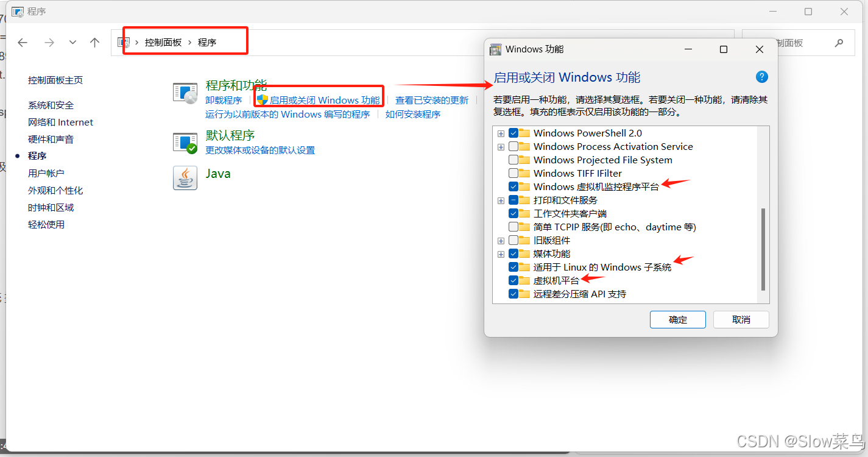
Task: Click 启用或关闭 Windows 功能 link
Action: coord(325,100)
